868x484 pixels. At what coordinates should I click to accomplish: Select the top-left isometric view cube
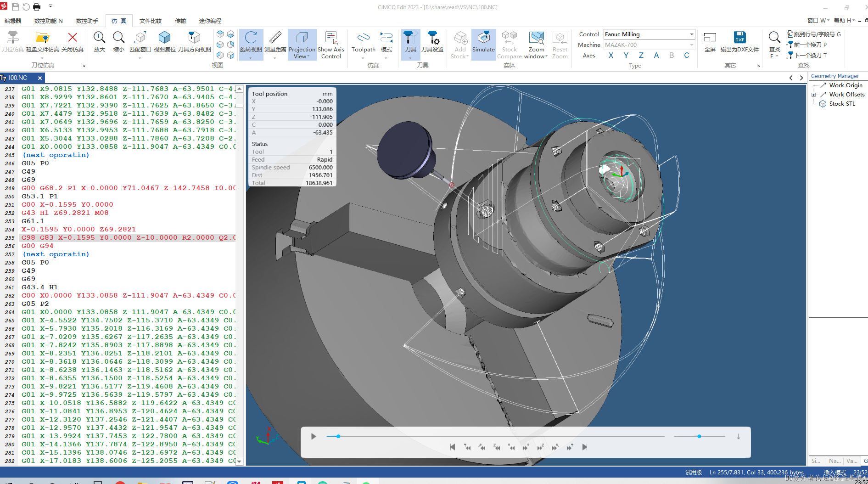click(220, 34)
